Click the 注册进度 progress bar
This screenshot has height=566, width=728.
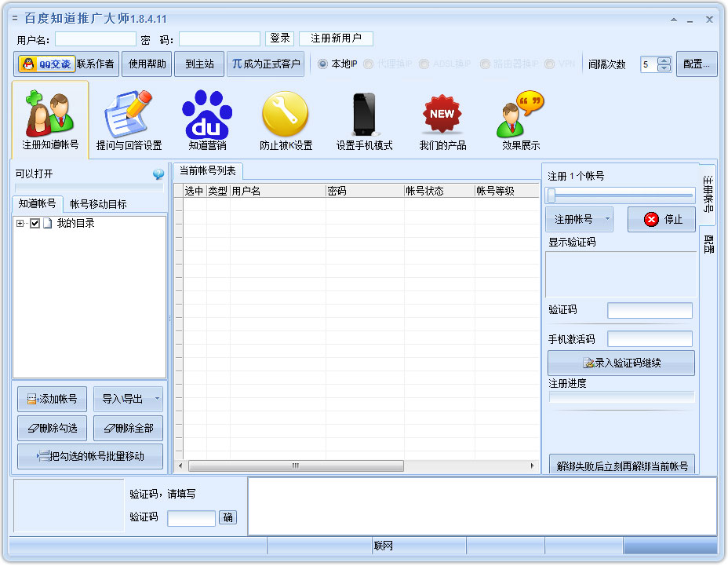tap(621, 397)
